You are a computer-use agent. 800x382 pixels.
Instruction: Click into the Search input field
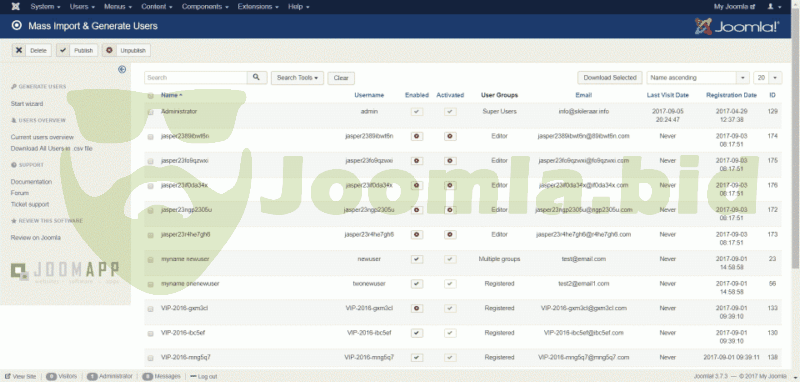coord(196,78)
